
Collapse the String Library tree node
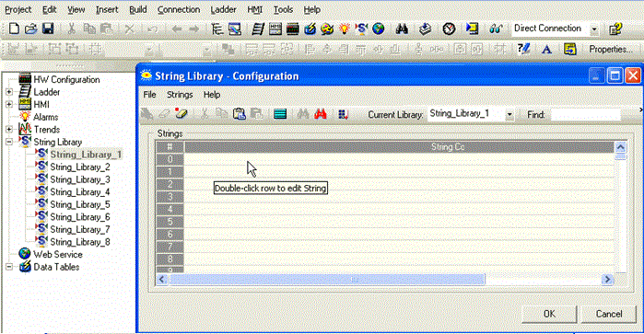click(x=9, y=142)
